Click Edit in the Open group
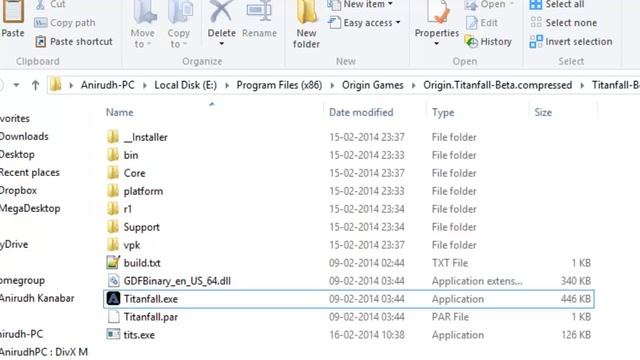 [x=482, y=23]
